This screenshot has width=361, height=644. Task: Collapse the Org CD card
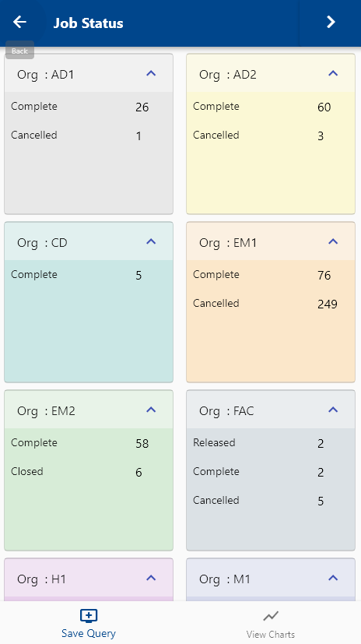pos(151,241)
